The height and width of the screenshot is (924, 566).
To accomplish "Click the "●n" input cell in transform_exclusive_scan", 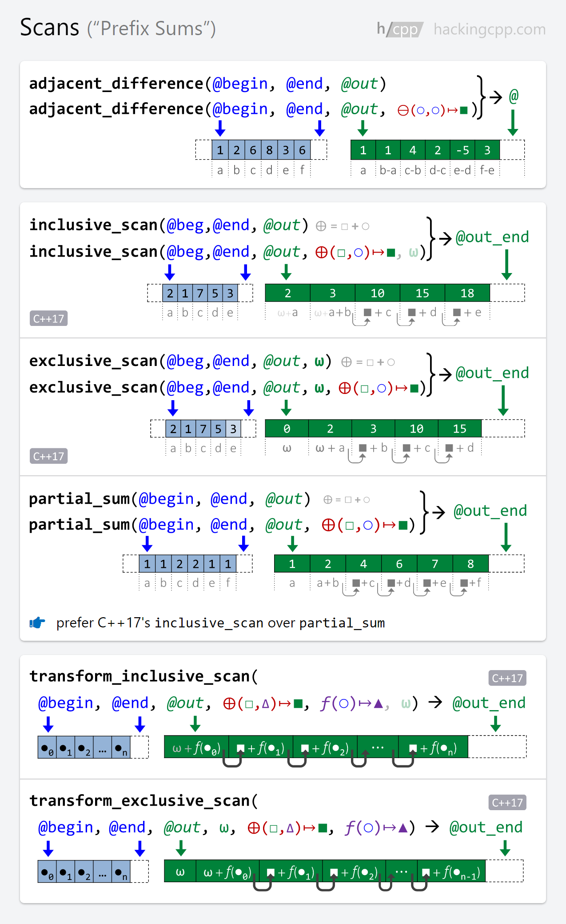I will [121, 872].
